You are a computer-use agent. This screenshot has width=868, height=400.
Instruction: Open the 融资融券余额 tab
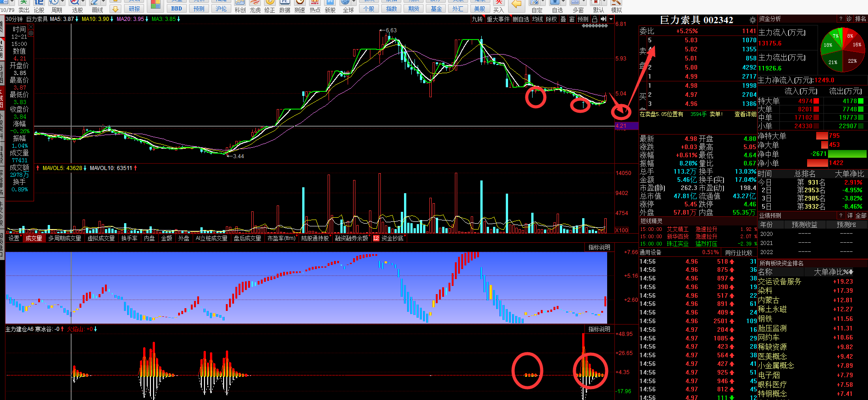351,238
